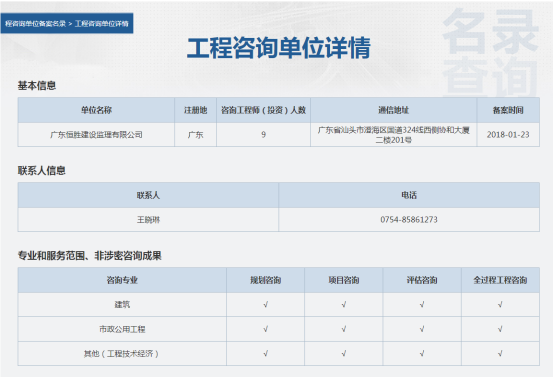Click the 专业和服务范围、非涉密咨询成果 heading
The image size is (554, 377).
point(90,256)
